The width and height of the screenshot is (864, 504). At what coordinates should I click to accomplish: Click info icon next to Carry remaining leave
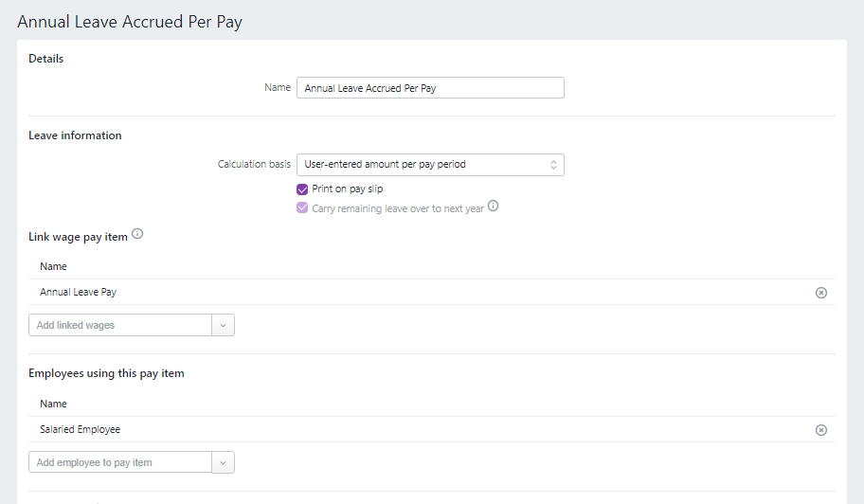[493, 207]
